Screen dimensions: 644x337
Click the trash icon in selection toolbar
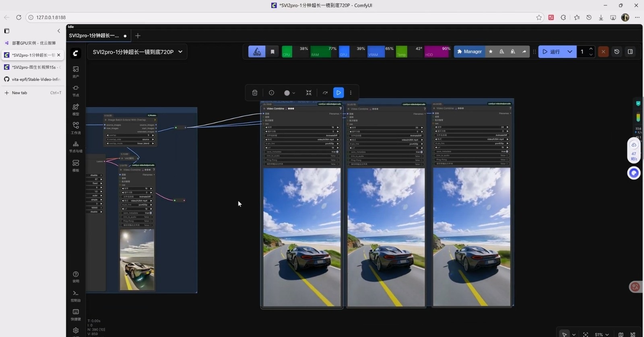point(255,93)
